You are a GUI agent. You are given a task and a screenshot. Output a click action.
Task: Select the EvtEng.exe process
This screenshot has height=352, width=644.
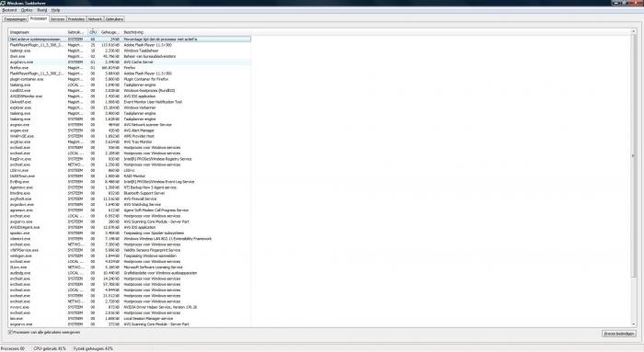[x=130, y=182]
